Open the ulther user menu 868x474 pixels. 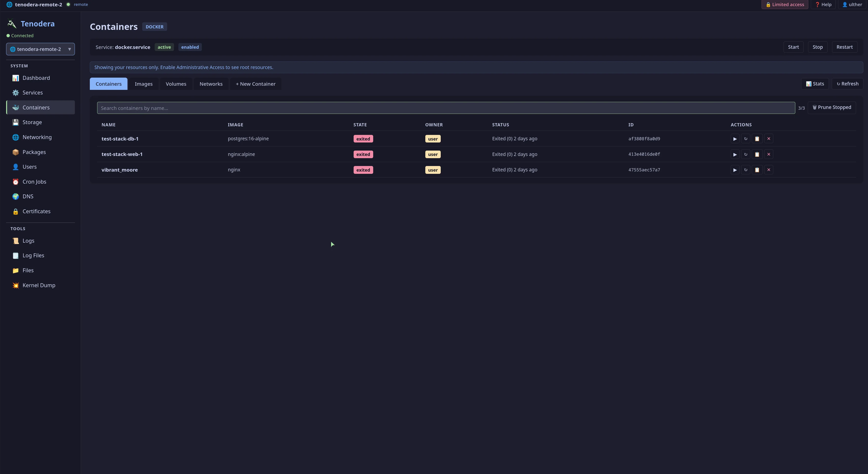coord(852,5)
